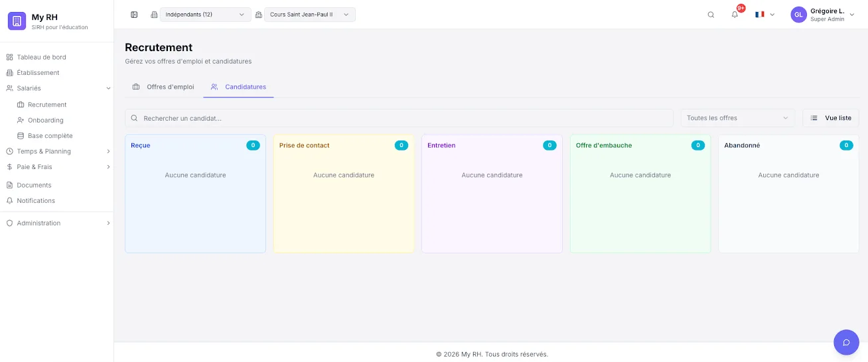Focus the Rechercher un candidat search field
Viewport: 868px width, 362px height.
pos(399,118)
